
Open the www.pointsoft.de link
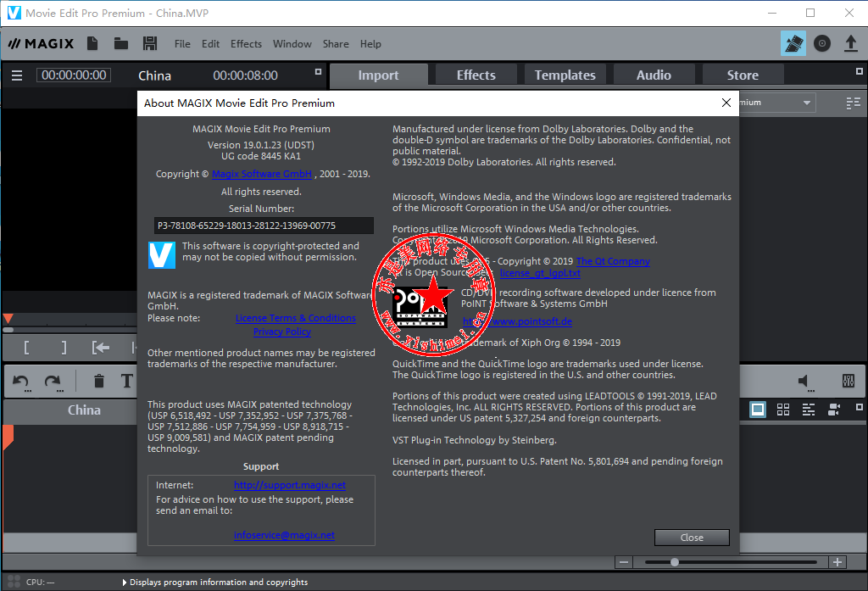tap(517, 321)
